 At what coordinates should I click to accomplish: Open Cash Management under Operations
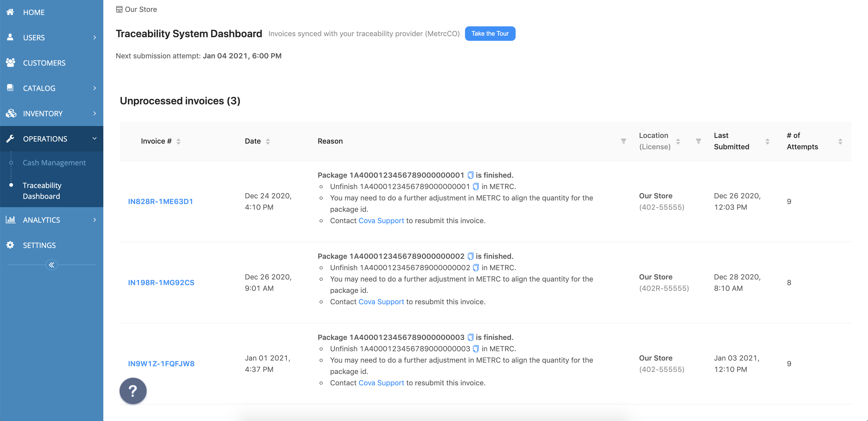click(x=54, y=162)
